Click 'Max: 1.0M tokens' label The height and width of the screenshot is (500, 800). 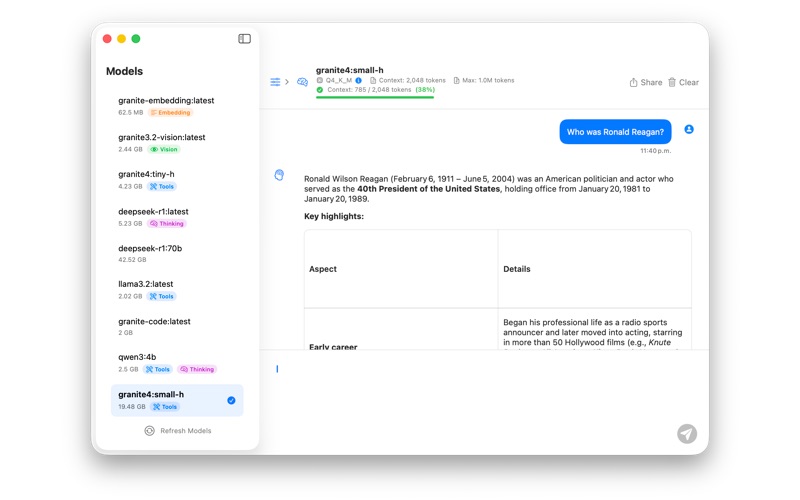484,81
